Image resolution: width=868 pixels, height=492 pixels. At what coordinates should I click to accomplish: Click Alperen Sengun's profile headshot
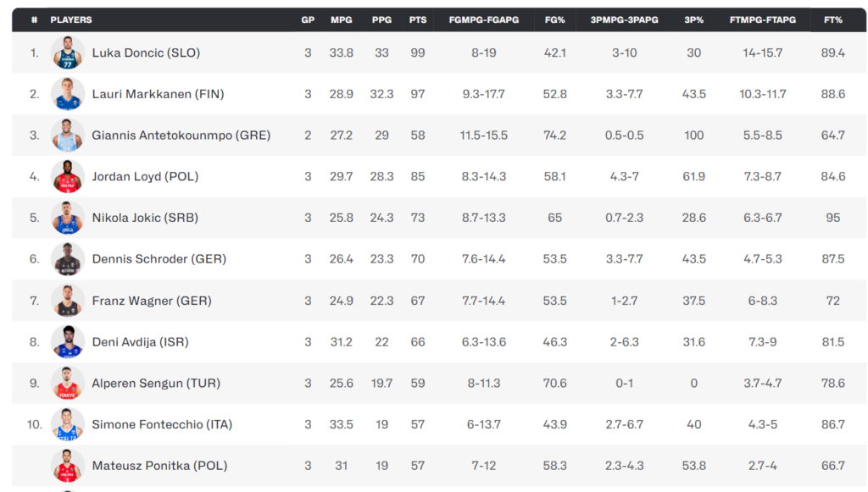point(68,383)
